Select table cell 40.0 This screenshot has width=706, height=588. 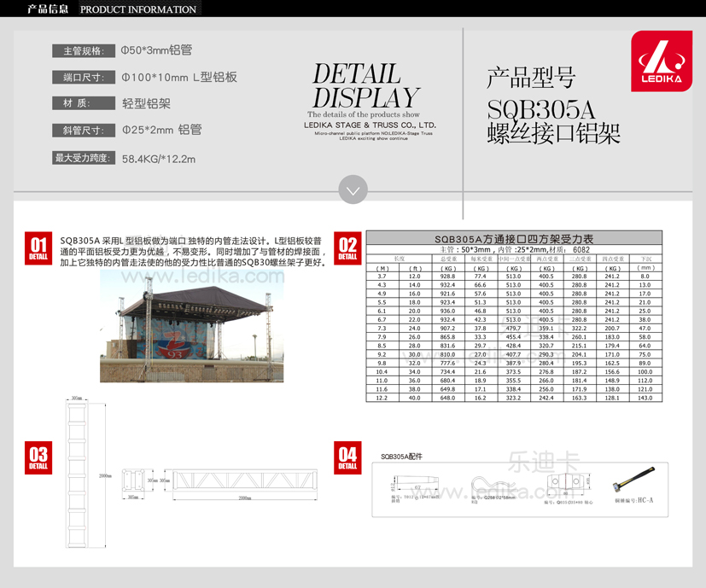(414, 398)
